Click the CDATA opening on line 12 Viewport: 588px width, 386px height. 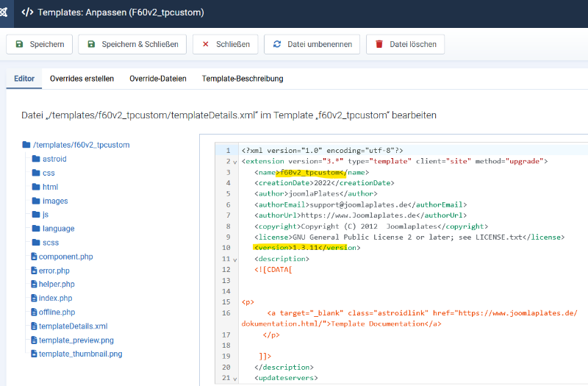[x=273, y=269]
